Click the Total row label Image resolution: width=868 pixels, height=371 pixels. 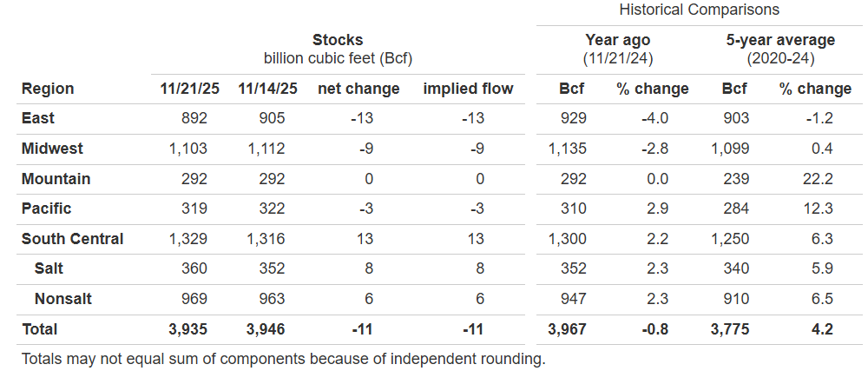pos(39,329)
